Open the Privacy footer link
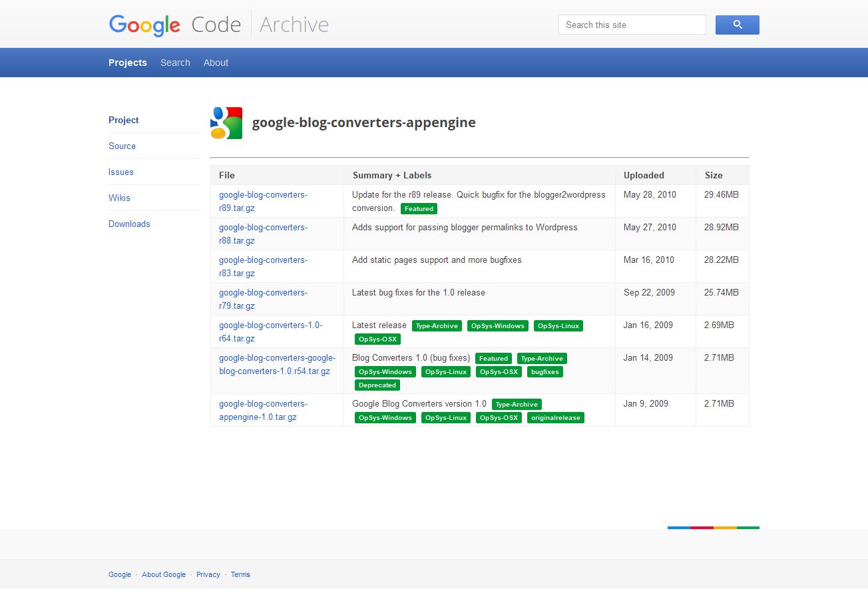868x599 pixels. [x=208, y=574]
